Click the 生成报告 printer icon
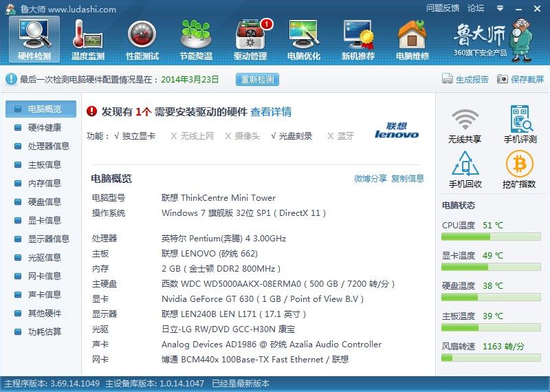Screen dimensions: 550x392 coord(448,79)
